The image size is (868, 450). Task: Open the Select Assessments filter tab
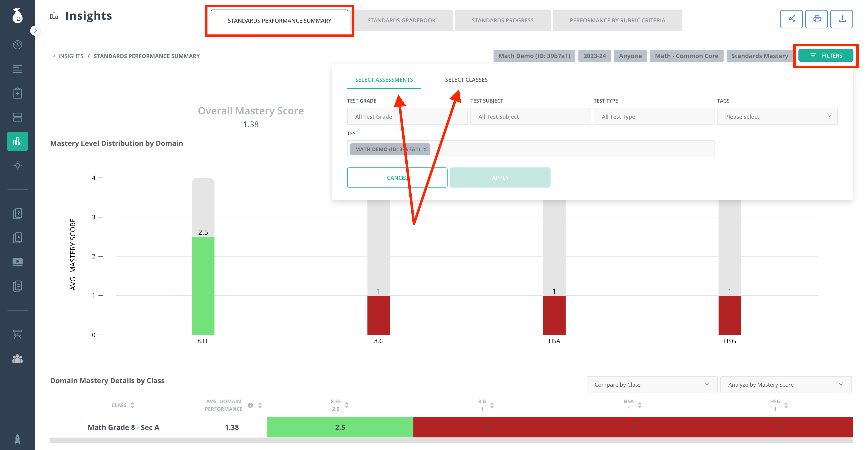[x=384, y=80]
